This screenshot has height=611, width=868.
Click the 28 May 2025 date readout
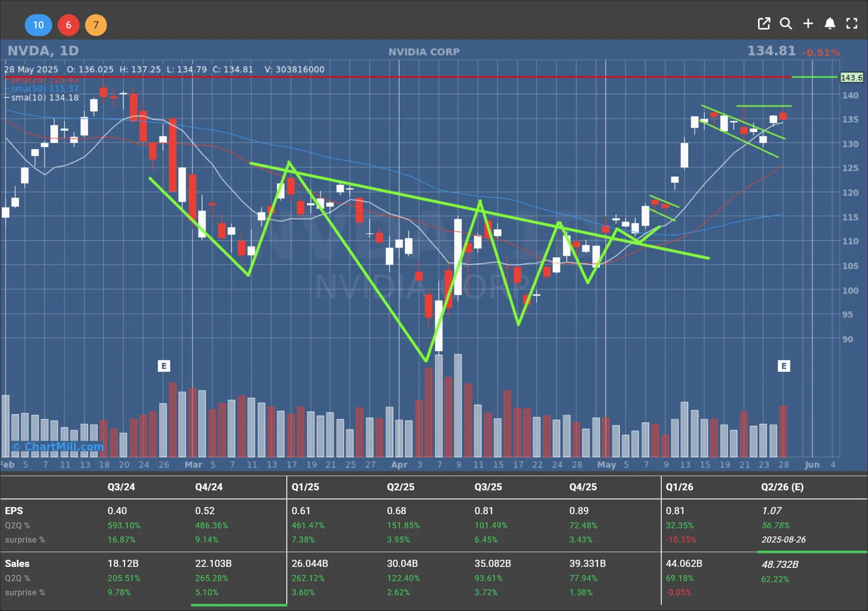click(31, 69)
